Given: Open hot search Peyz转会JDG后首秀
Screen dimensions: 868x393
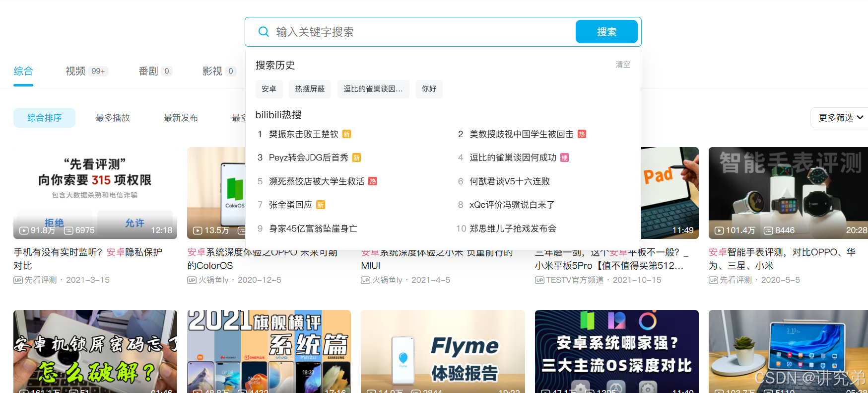Looking at the screenshot, I should pos(308,157).
